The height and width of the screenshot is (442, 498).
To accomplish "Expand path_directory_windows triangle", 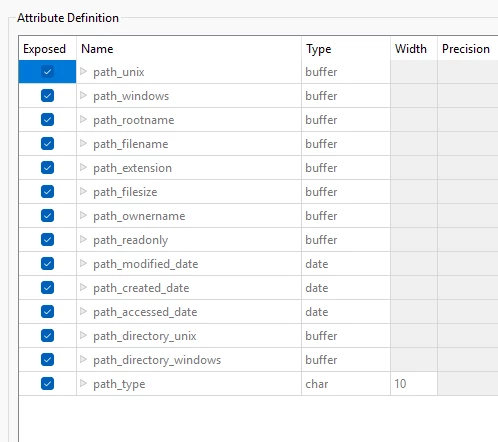I will [x=83, y=359].
